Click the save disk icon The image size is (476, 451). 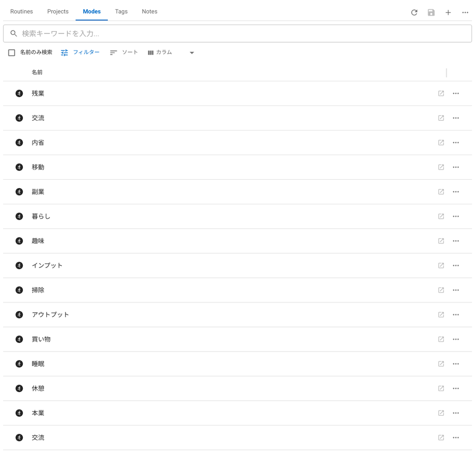(431, 13)
